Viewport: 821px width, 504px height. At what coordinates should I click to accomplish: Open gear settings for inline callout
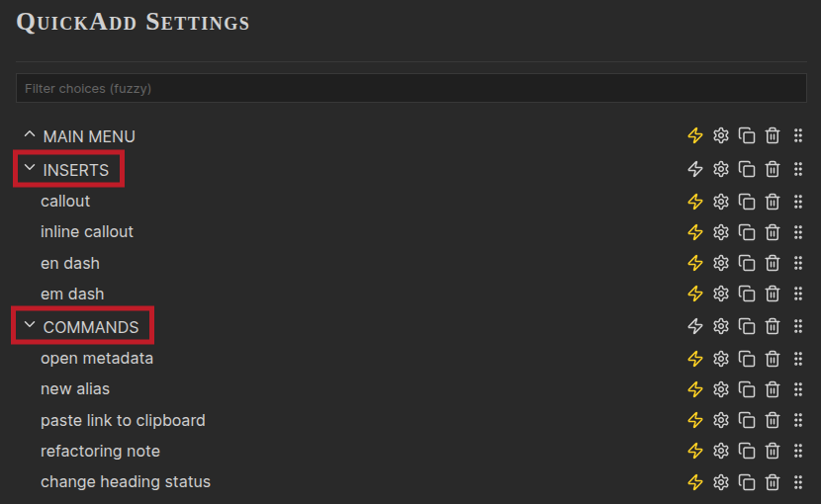click(x=721, y=232)
